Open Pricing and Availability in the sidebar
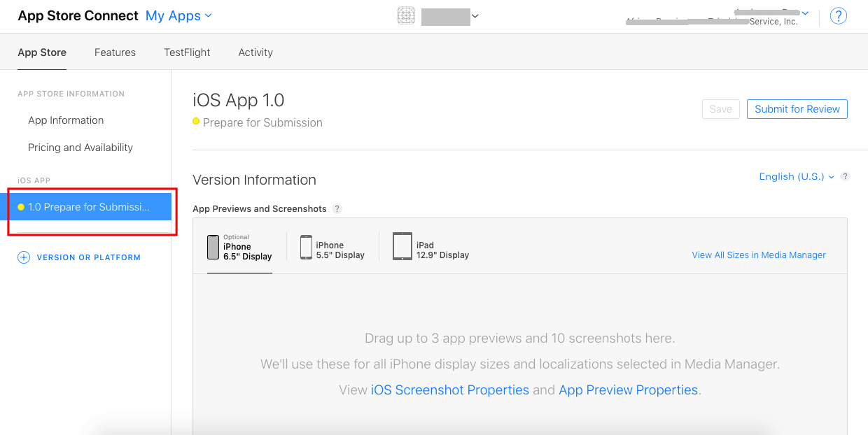The width and height of the screenshot is (868, 435). coord(80,148)
